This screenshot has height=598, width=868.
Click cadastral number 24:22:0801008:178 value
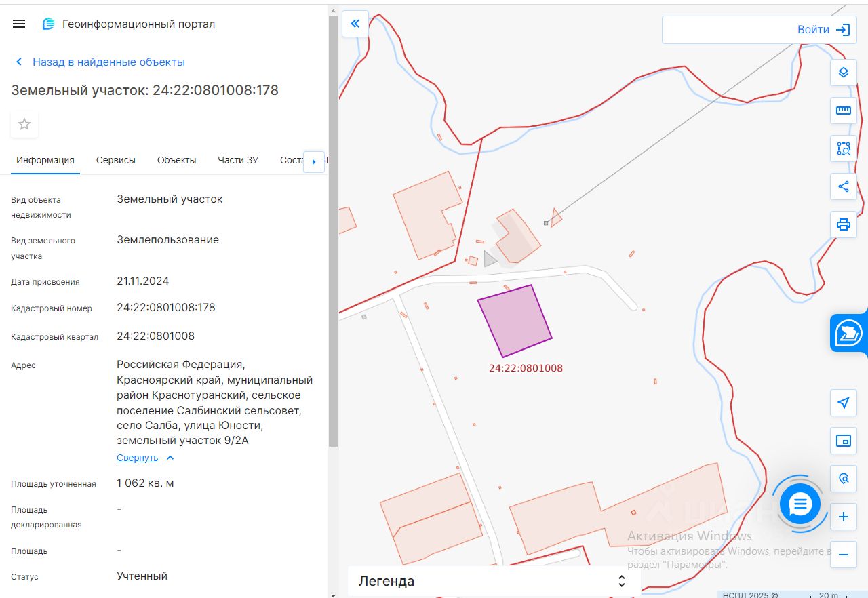pos(166,308)
